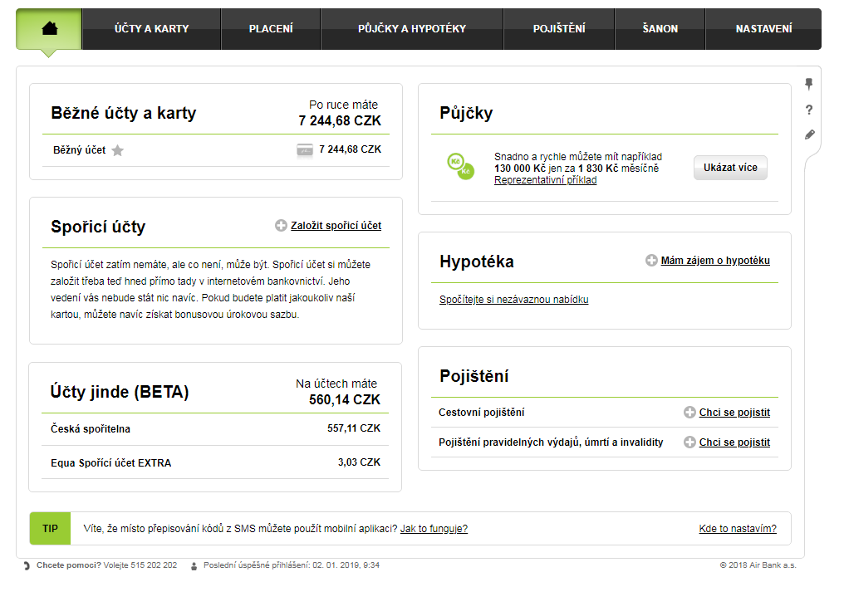Click the user icon beside Poslední úspěšné přihlášení
The image size is (844, 616).
(x=194, y=566)
